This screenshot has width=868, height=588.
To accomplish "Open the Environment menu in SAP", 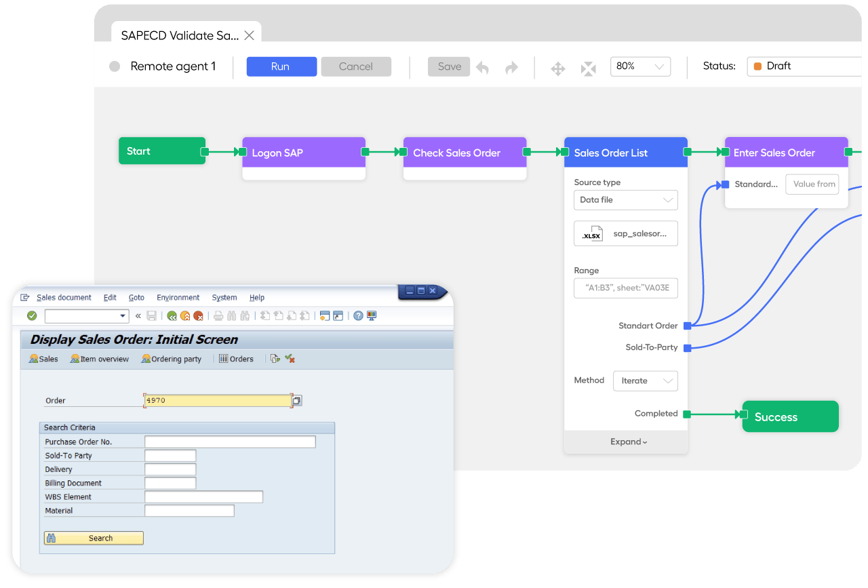I will coord(178,298).
